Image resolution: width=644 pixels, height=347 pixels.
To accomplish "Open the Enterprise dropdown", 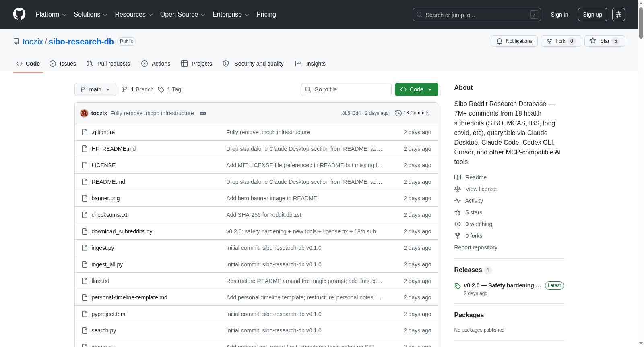I will point(231,15).
